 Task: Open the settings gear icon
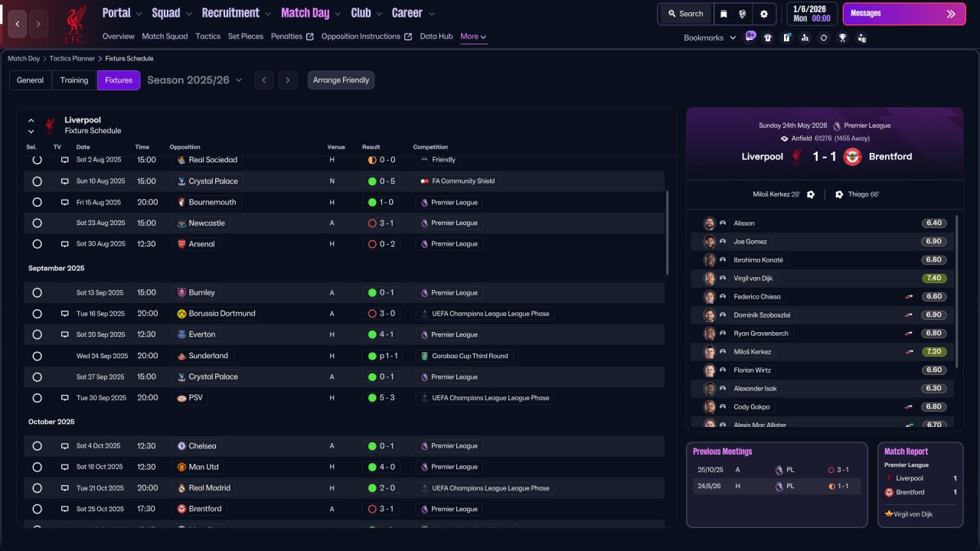coord(763,14)
